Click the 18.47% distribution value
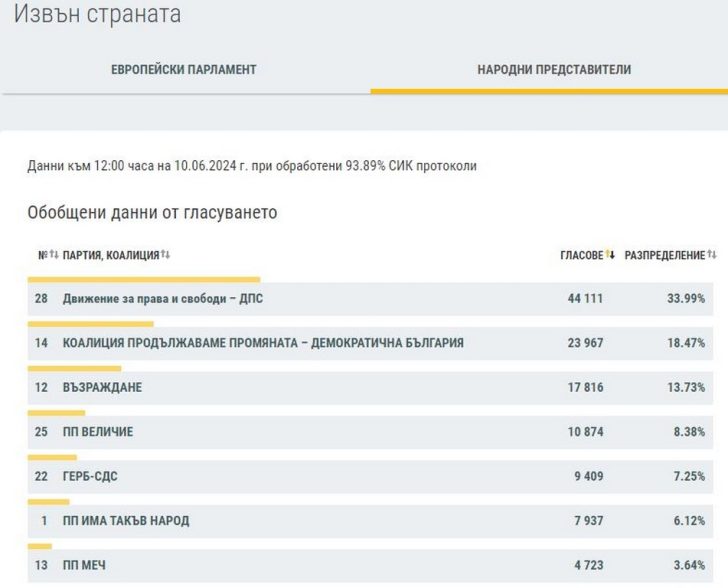This screenshot has width=728, height=588. [686, 343]
